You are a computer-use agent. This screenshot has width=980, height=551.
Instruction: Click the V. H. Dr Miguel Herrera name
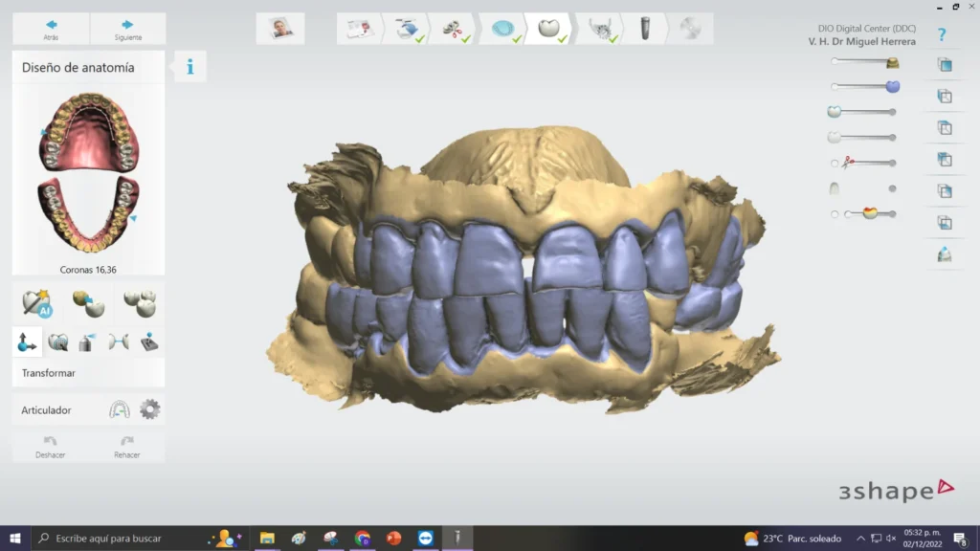(862, 42)
